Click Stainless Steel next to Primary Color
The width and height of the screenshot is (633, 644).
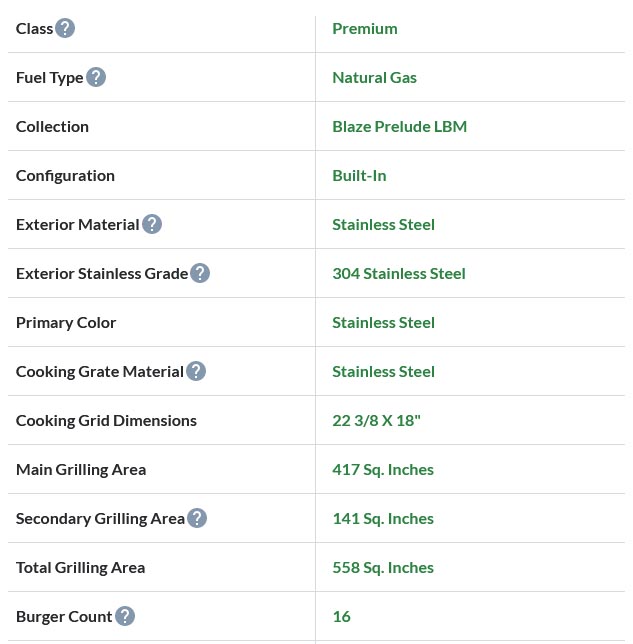(x=384, y=322)
